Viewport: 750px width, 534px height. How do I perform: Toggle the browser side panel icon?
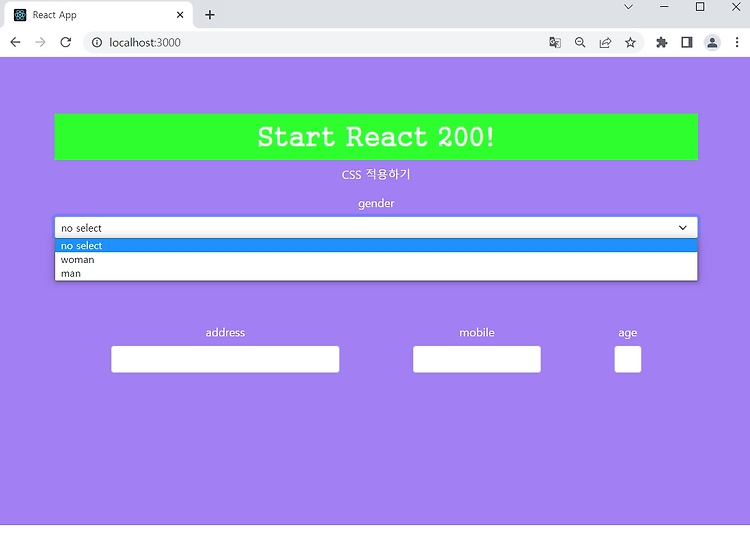687,43
